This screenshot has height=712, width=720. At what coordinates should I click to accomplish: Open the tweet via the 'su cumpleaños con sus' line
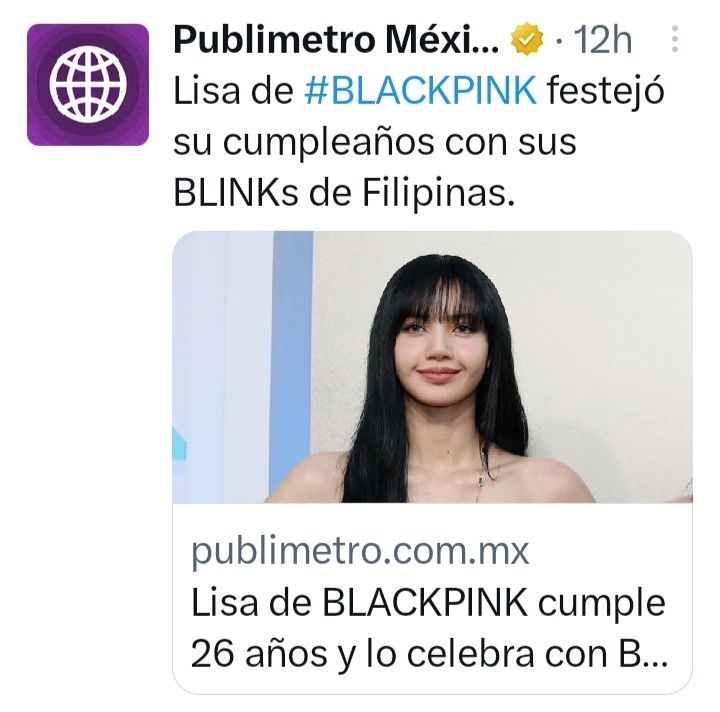pyautogui.click(x=375, y=142)
